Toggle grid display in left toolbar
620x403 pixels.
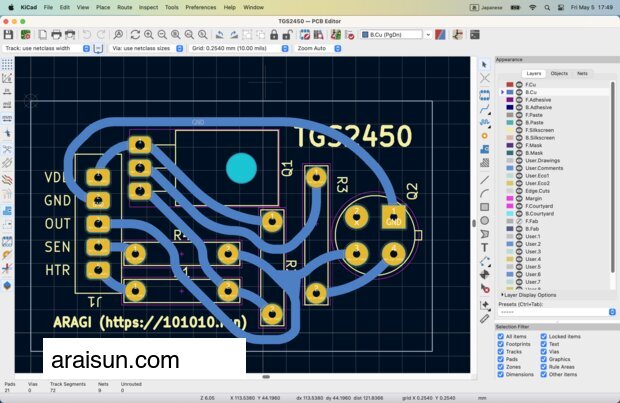tap(7, 64)
